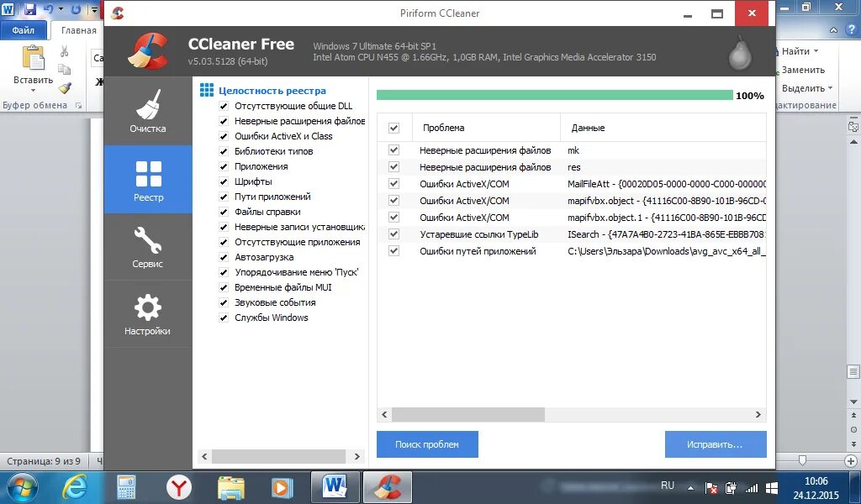This screenshot has height=504, width=861.
Task: Open the Undo history dropdown arrow
Action: 61,8
